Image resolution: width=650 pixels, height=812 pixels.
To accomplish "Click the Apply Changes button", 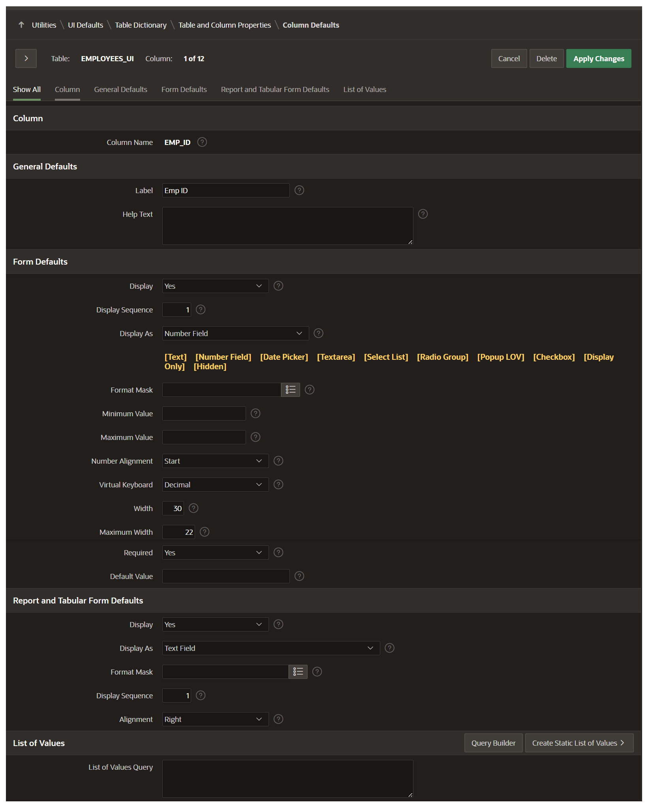I will tap(598, 58).
